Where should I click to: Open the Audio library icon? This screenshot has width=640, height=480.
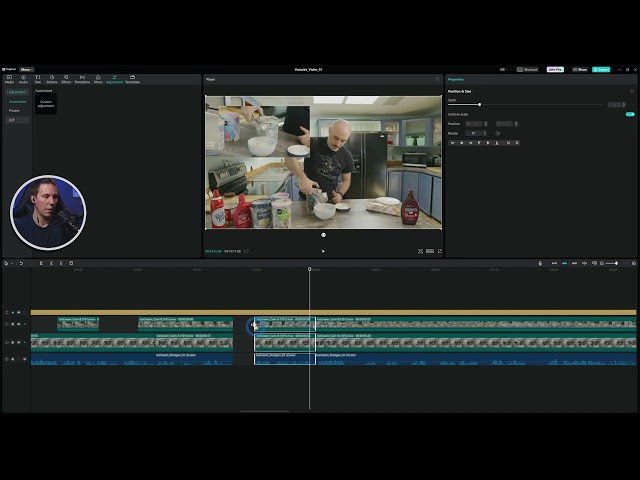coord(23,79)
